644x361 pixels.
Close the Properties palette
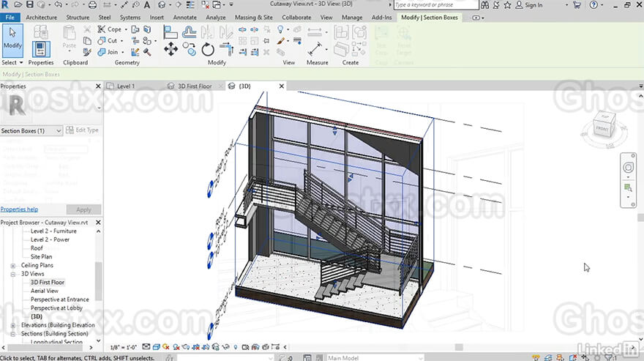[x=98, y=86]
